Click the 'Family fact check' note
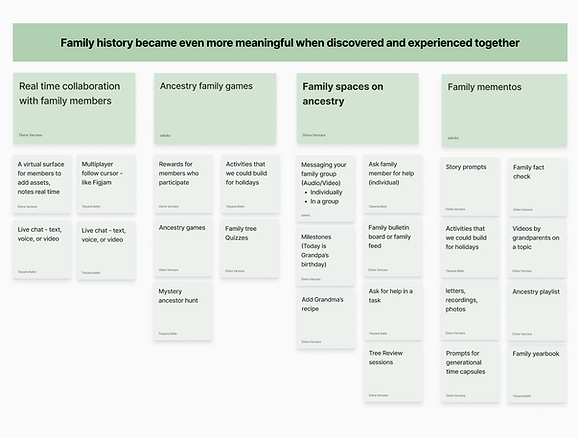Screen dimensions: 578x438 point(537,187)
